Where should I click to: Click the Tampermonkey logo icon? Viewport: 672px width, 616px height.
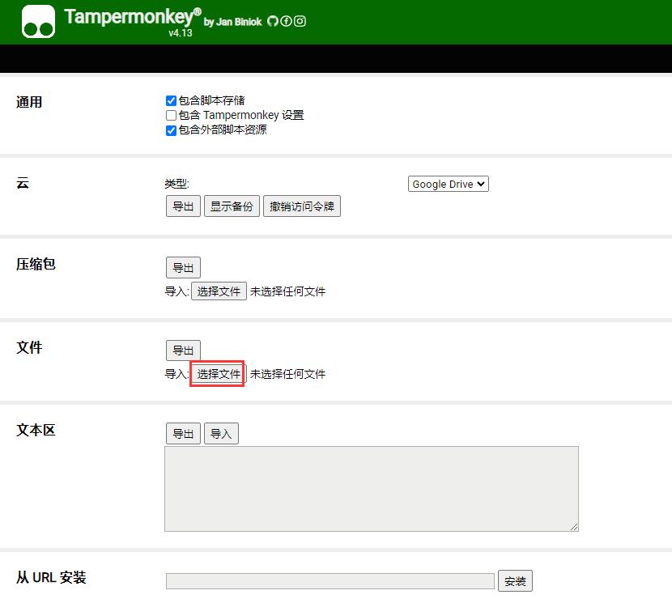pos(38,22)
